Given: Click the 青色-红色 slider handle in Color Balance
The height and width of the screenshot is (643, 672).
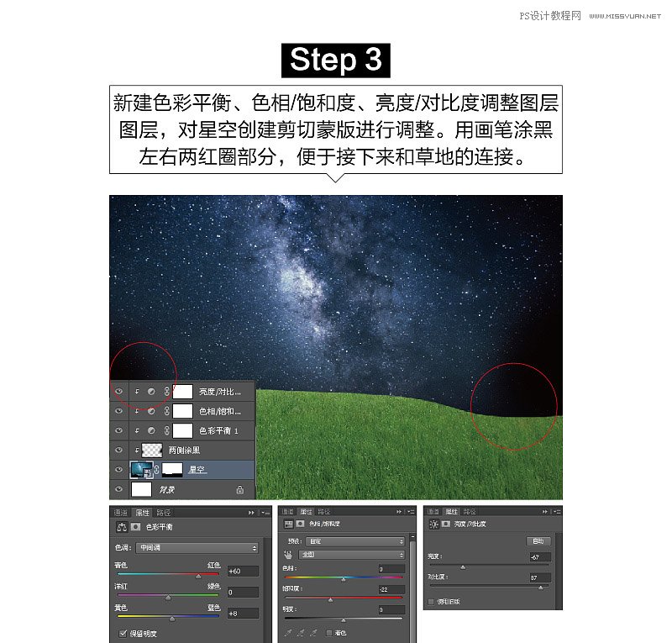Looking at the screenshot, I should [x=198, y=576].
